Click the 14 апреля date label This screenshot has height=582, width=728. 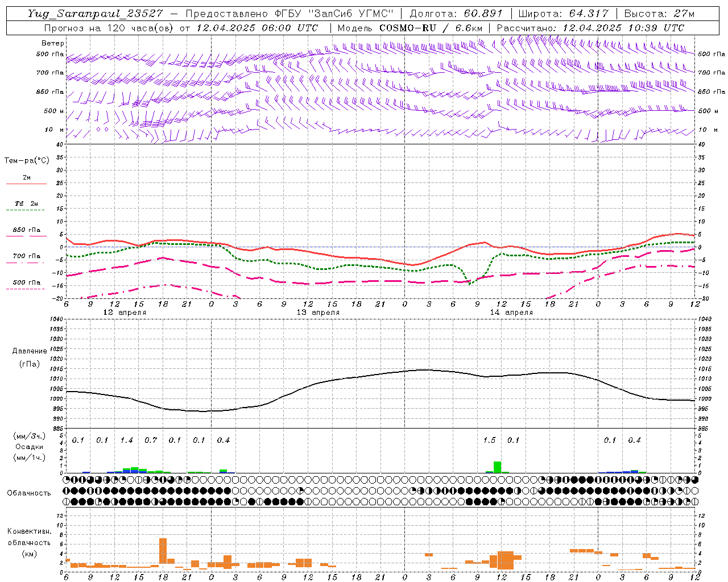[511, 313]
